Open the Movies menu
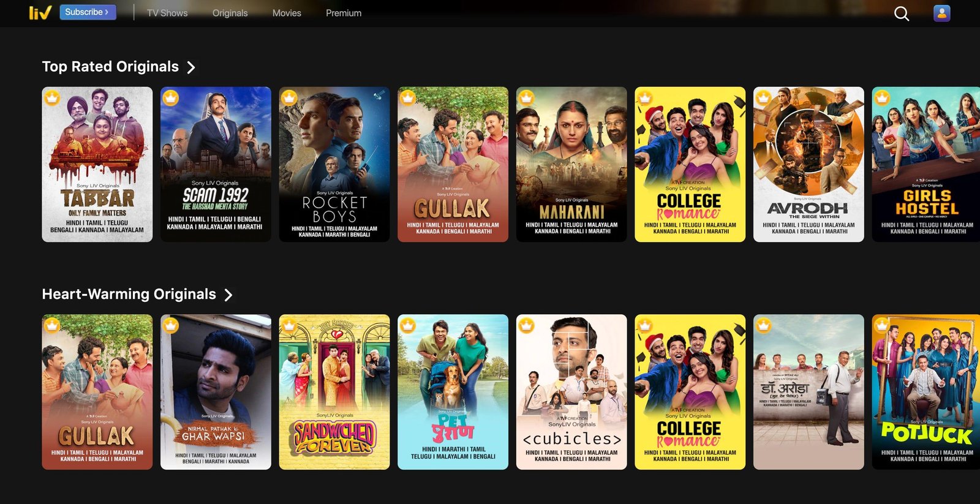Image resolution: width=980 pixels, height=504 pixels. (x=287, y=13)
